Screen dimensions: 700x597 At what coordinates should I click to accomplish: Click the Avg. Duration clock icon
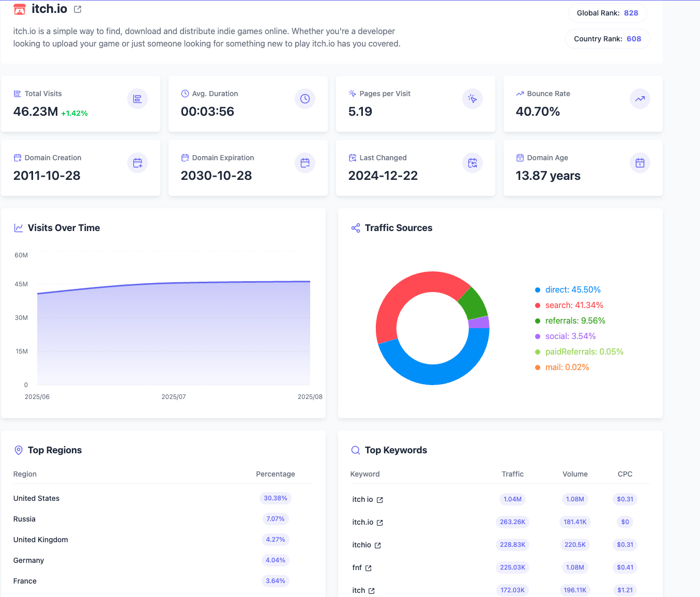tap(305, 99)
